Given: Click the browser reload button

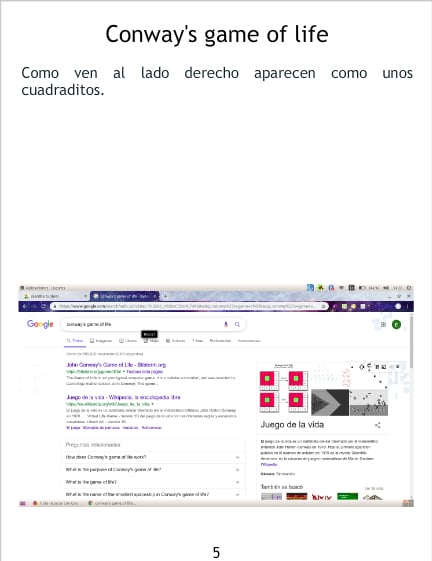Looking at the screenshot, I should [x=43, y=306].
